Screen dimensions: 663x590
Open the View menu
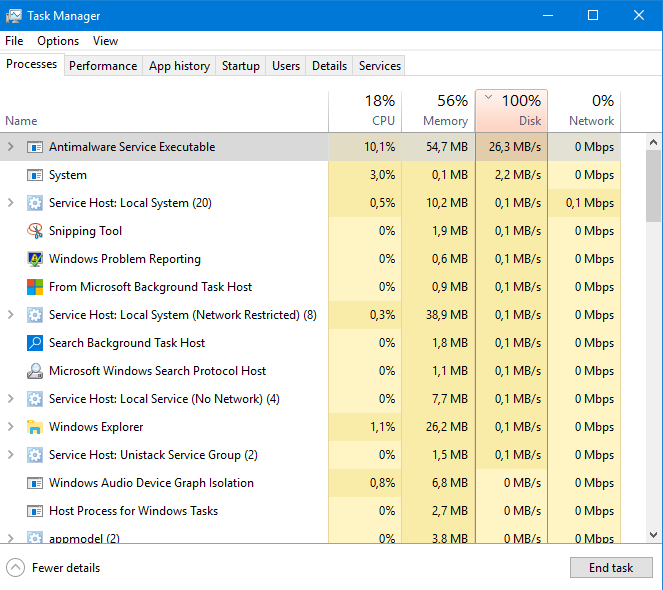coord(105,41)
